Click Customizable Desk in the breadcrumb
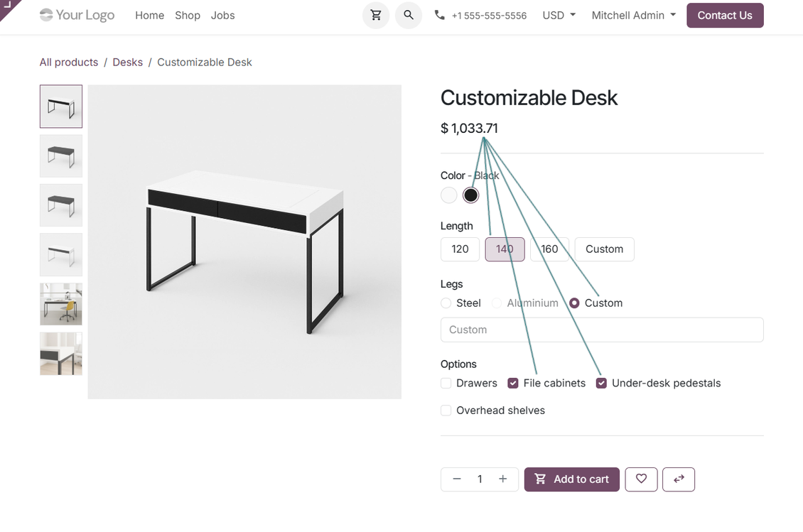 [x=205, y=62]
